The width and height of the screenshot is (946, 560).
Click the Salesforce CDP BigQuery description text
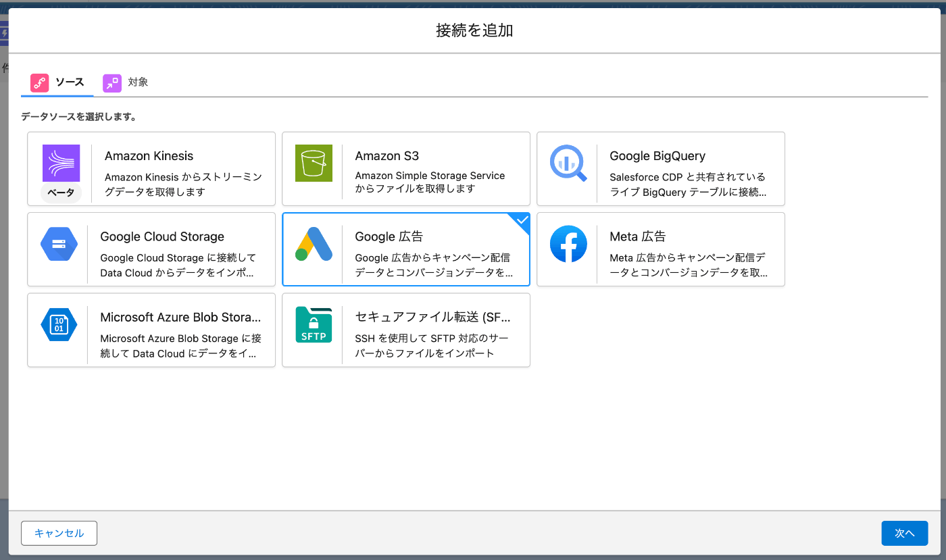pos(688,184)
